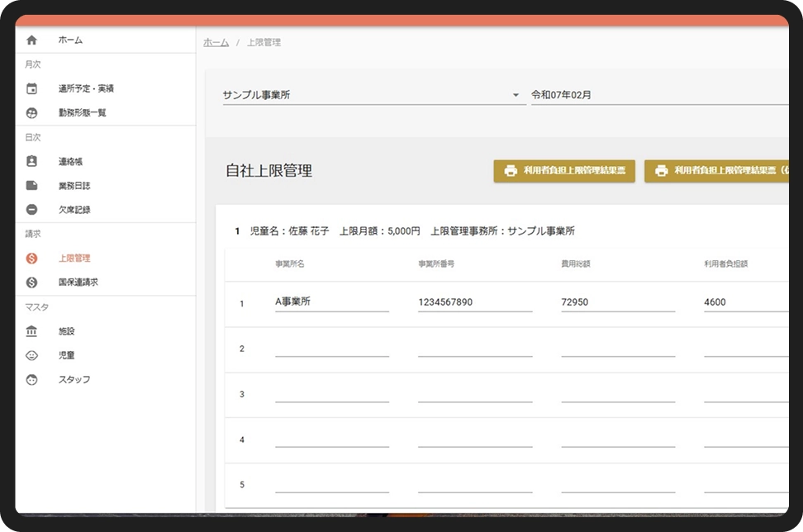Click the 自社上限管理 heading
803x532 pixels.
pyautogui.click(x=268, y=170)
